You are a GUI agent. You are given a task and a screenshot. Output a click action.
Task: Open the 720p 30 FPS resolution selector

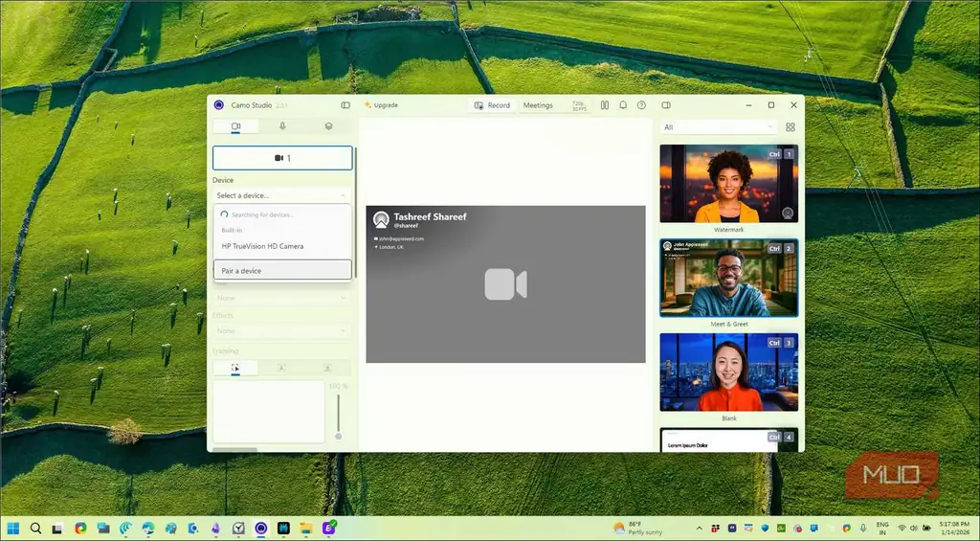tap(579, 105)
